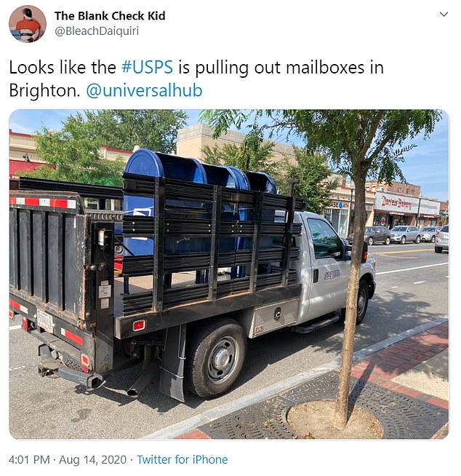Follow the #USPS hashtag link

[147, 67]
